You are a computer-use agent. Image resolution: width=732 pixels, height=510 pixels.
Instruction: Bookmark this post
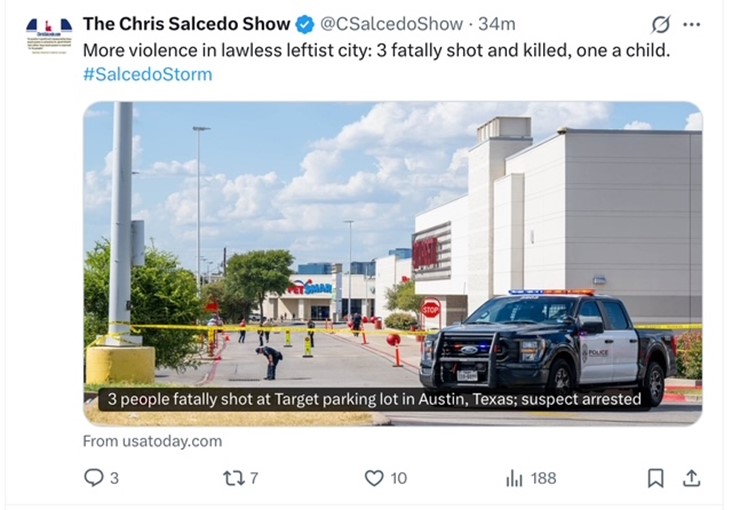(x=655, y=478)
